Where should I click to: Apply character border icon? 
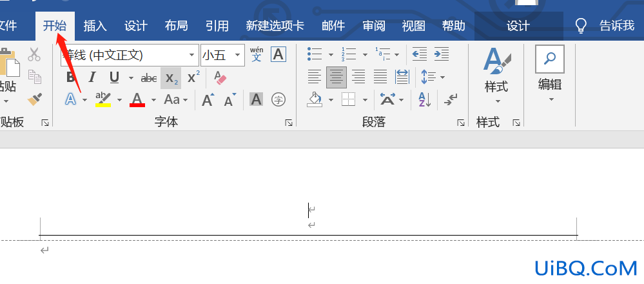coord(278,54)
